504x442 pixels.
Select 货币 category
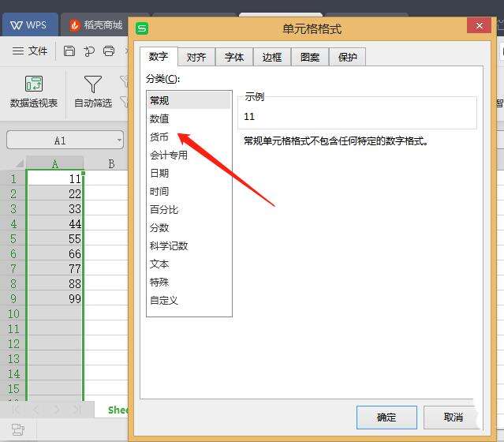[x=189, y=137]
